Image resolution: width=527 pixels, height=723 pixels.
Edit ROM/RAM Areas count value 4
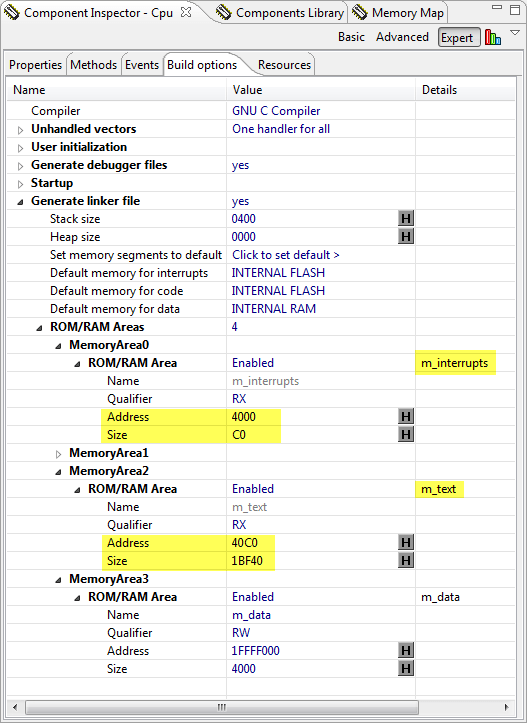tap(235, 326)
